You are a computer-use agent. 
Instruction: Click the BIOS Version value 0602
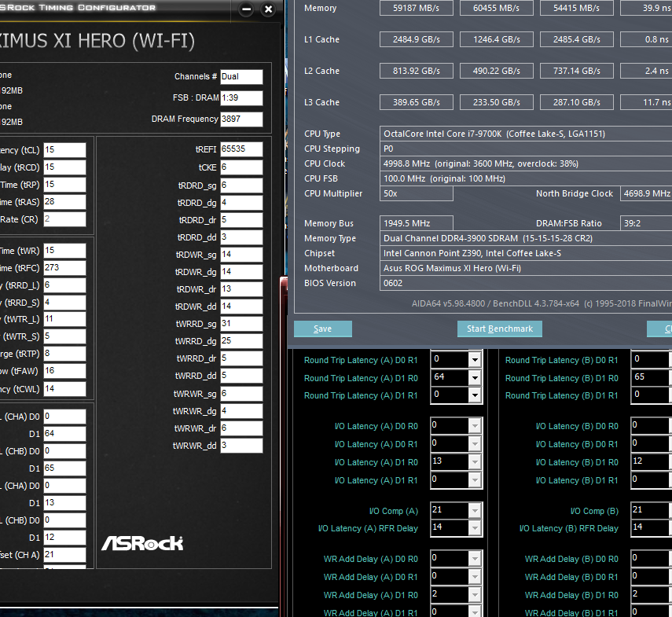tap(526, 283)
